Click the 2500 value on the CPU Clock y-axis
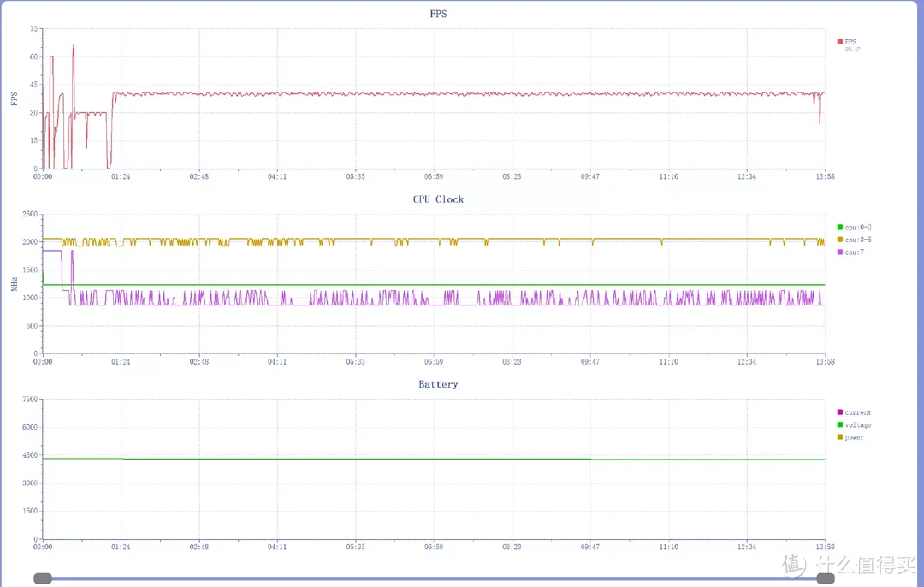Image resolution: width=924 pixels, height=587 pixels. [30, 214]
